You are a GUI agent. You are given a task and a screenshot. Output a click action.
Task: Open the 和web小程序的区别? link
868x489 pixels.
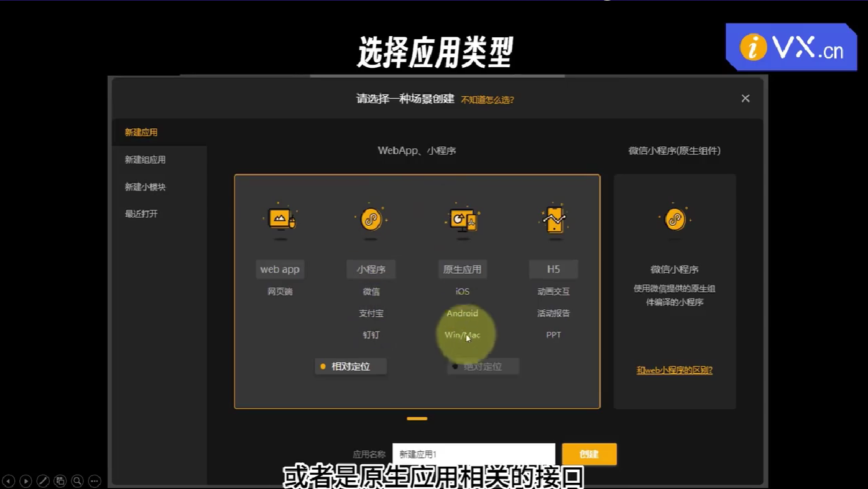tap(675, 370)
